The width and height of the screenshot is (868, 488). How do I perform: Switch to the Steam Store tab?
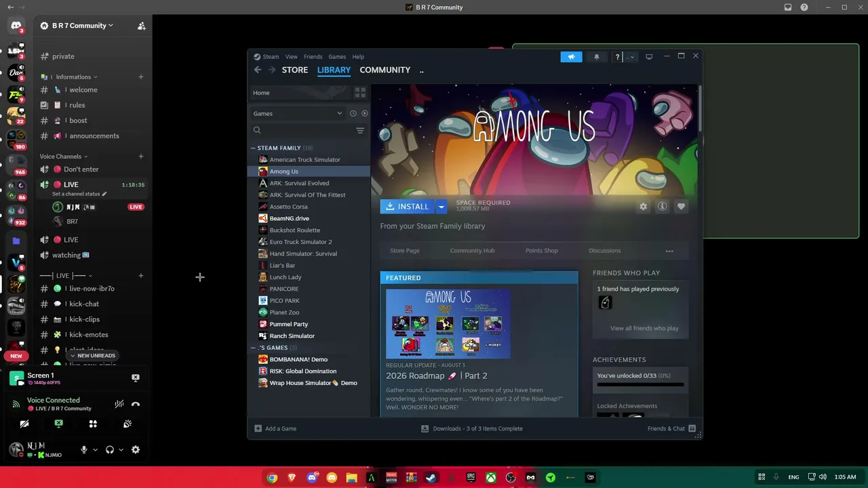[295, 70]
